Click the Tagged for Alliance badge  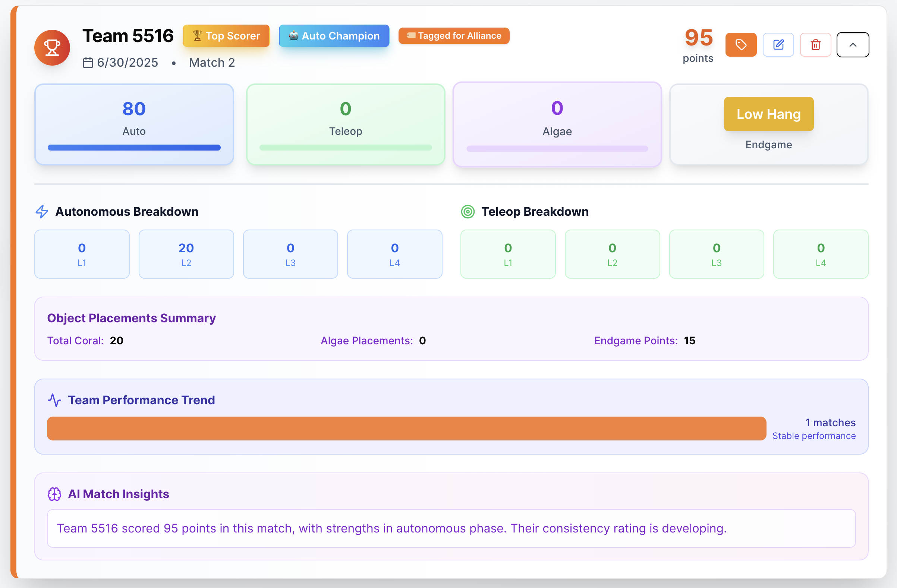454,36
